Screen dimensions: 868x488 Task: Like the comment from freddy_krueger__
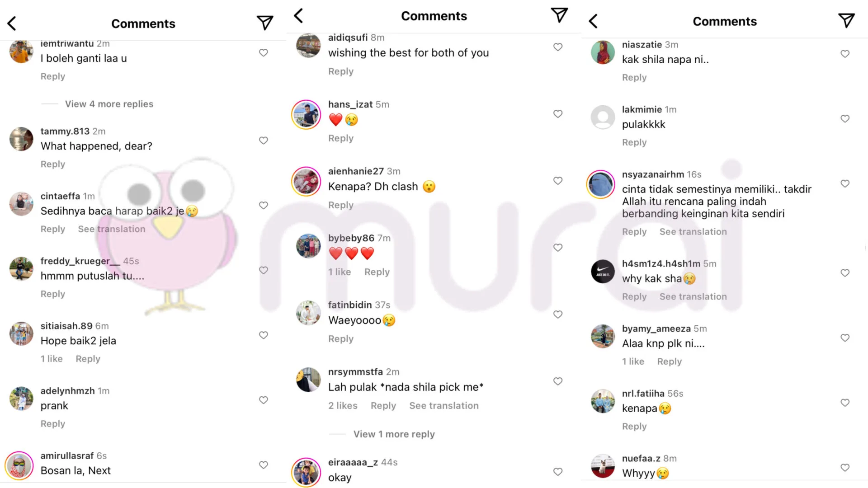[264, 270]
